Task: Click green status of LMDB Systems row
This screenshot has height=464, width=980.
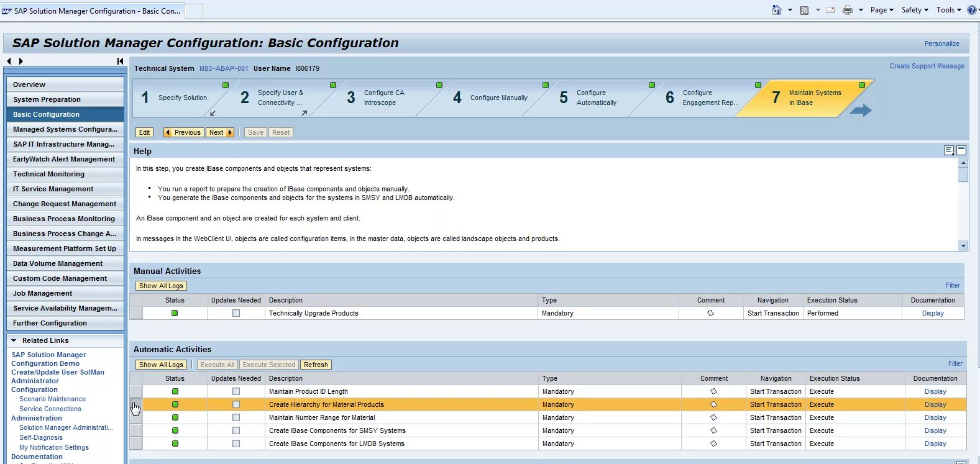Action: click(x=175, y=444)
